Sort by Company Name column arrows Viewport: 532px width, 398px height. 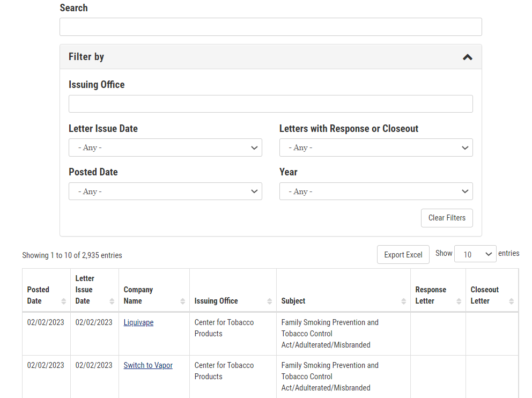click(182, 301)
